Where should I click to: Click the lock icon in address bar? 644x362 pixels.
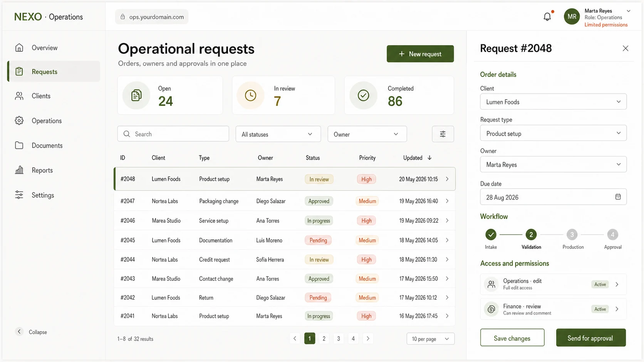pyautogui.click(x=123, y=17)
